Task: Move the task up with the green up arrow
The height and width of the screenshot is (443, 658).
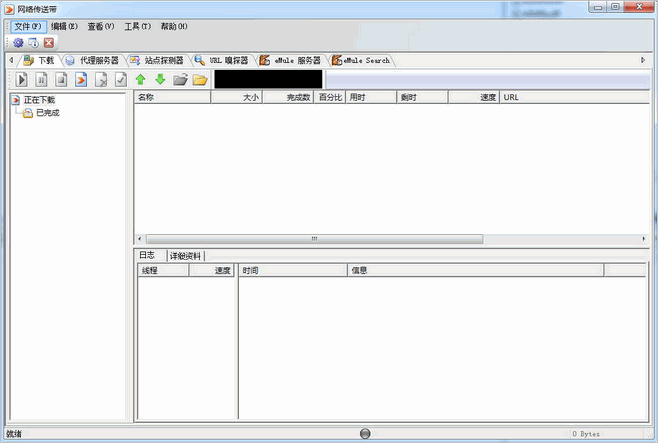Action: pos(141,79)
